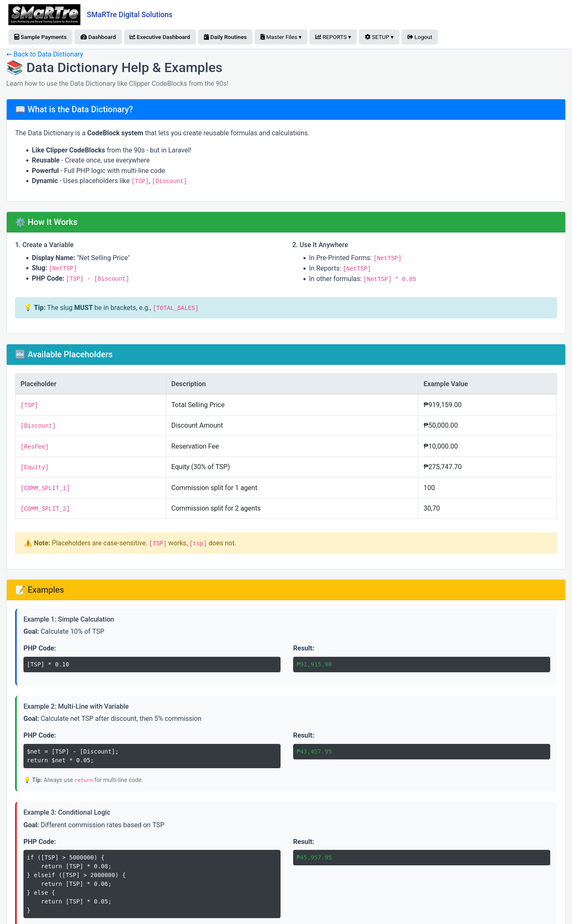Expand the Master Files dropdown menu
This screenshot has height=924, width=572.
coord(281,37)
